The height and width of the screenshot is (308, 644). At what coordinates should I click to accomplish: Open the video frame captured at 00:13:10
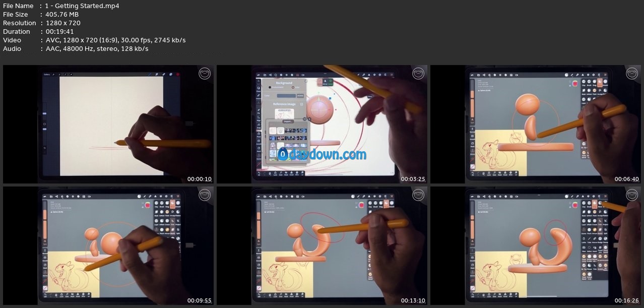322,247
